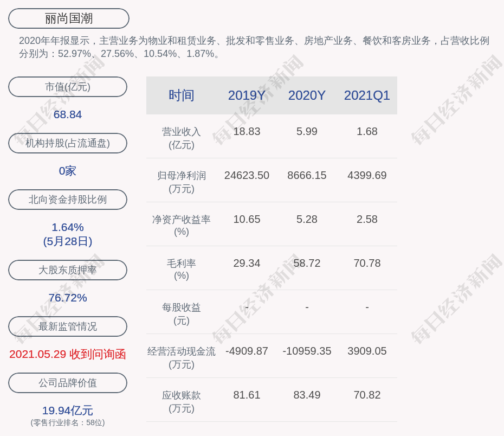Screen dimensions: 504x436
Task: Click the 丽尚国潮 company name pill
Action: (68, 18)
